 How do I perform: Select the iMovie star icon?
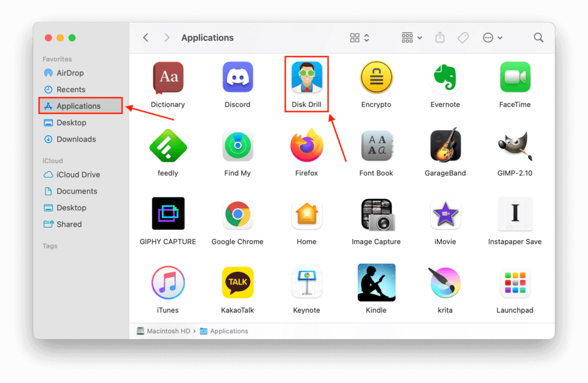pyautogui.click(x=445, y=214)
